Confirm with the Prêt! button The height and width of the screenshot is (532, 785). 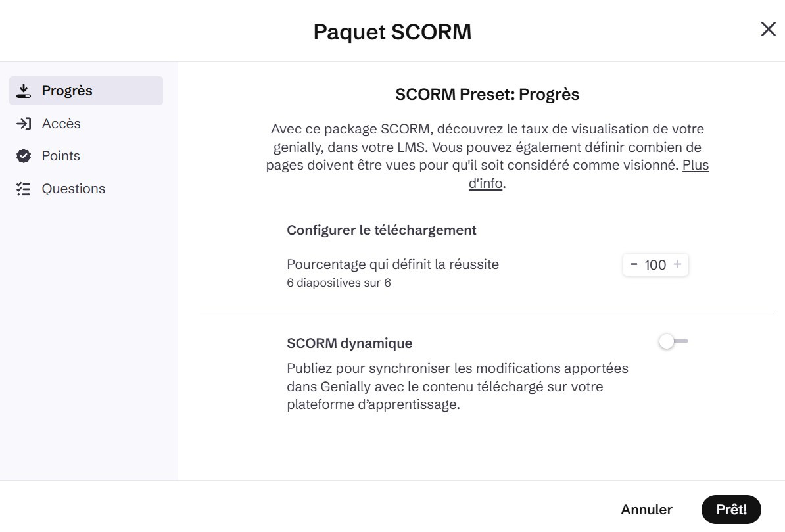[x=731, y=510]
